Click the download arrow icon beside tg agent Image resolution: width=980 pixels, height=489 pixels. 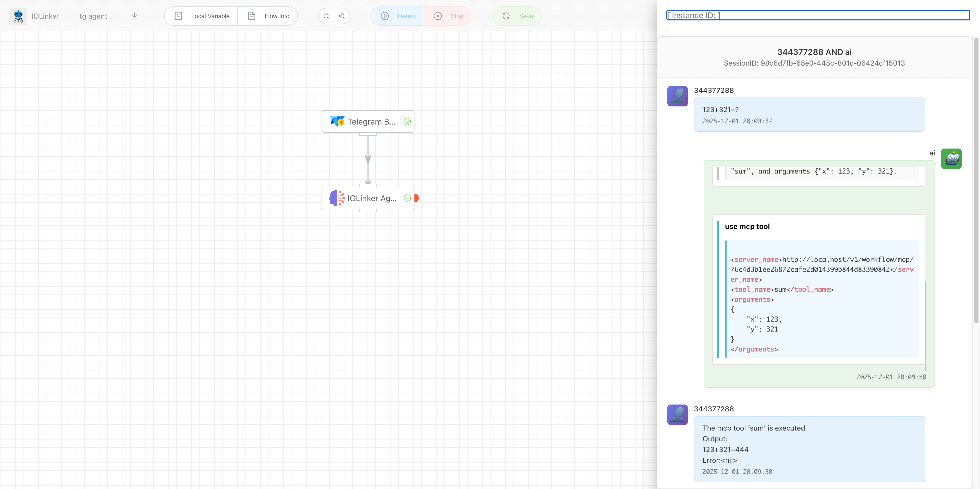pyautogui.click(x=134, y=16)
